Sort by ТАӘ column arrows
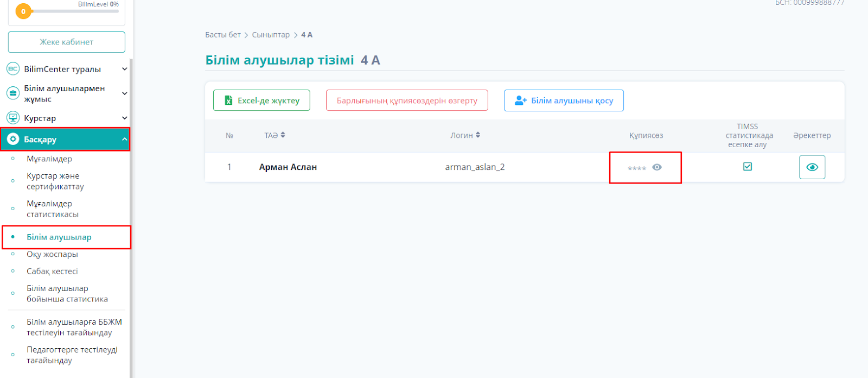The image size is (868, 378). (x=283, y=135)
